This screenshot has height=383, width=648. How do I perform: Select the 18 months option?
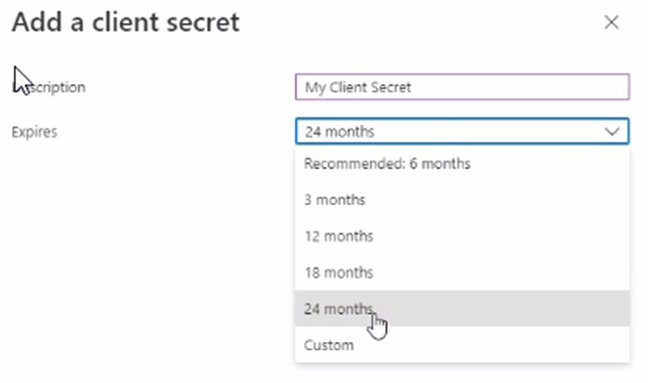click(462, 273)
